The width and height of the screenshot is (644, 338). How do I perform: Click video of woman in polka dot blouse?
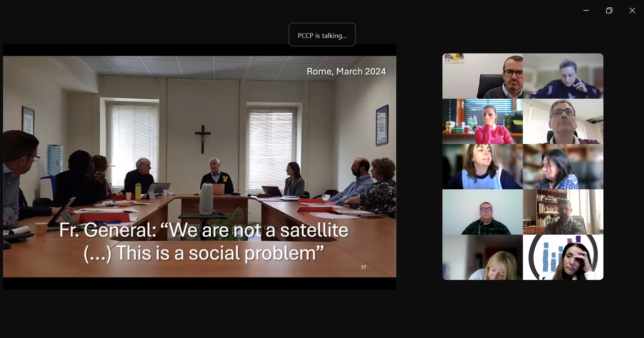[x=563, y=167]
